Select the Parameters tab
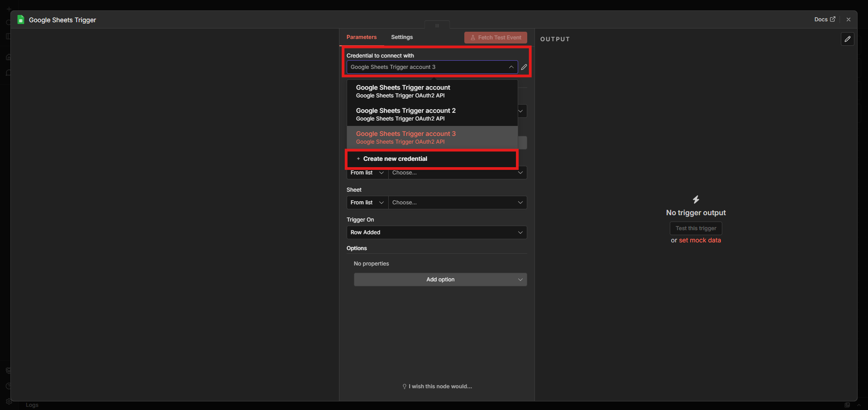This screenshot has height=410, width=868. [361, 37]
